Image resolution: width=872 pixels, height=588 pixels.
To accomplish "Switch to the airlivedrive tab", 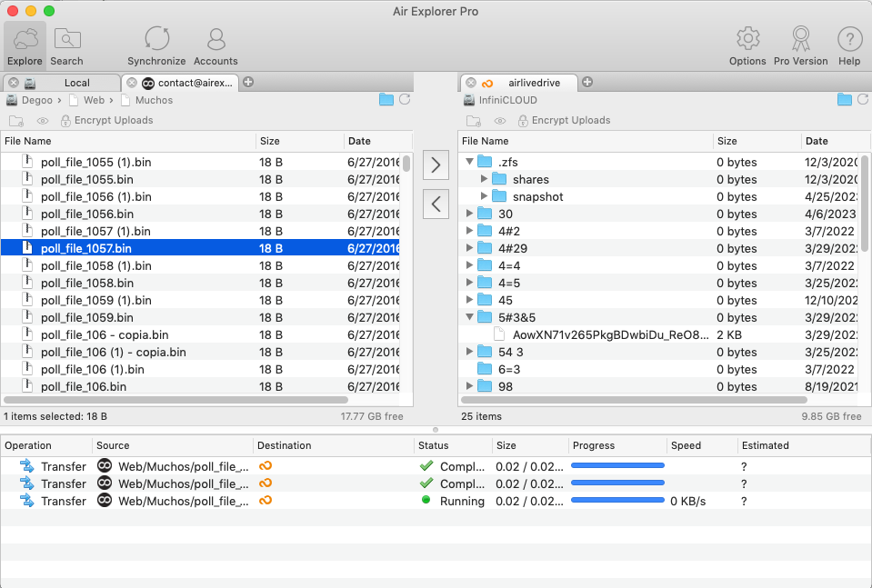I will point(534,83).
